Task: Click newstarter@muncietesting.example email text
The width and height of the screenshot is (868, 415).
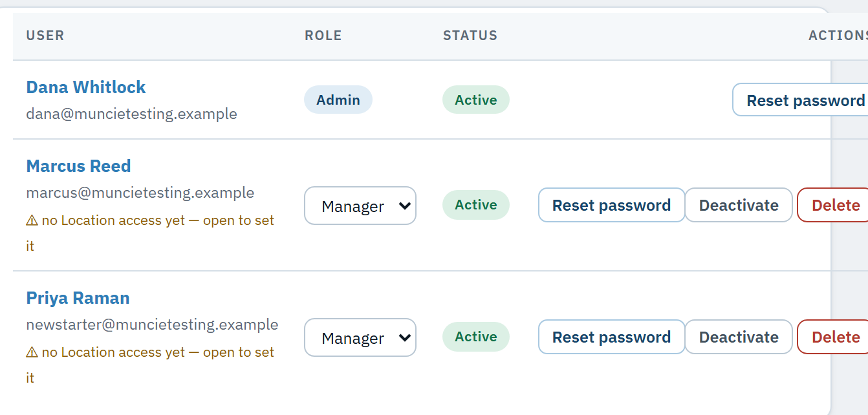Action: pos(152,325)
